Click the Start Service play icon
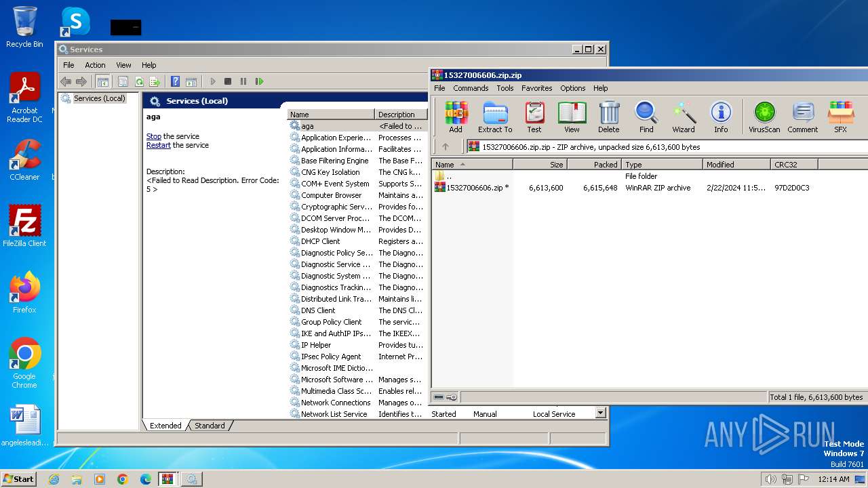 coord(213,81)
